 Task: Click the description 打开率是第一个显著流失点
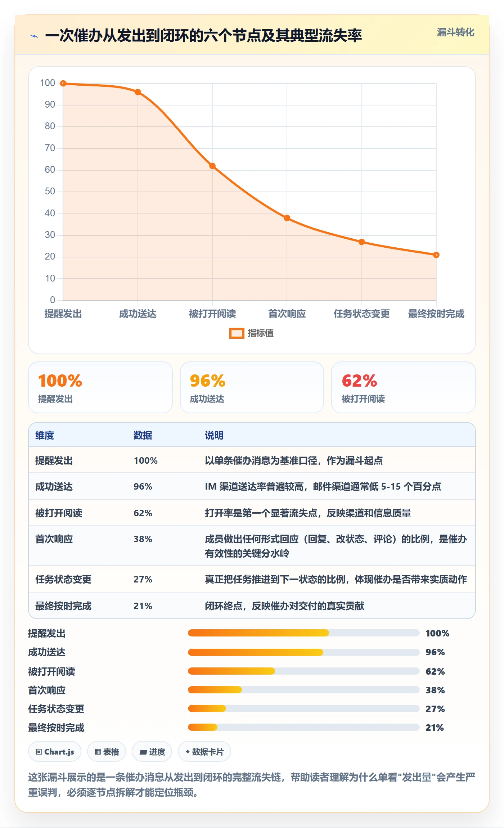coord(308,513)
